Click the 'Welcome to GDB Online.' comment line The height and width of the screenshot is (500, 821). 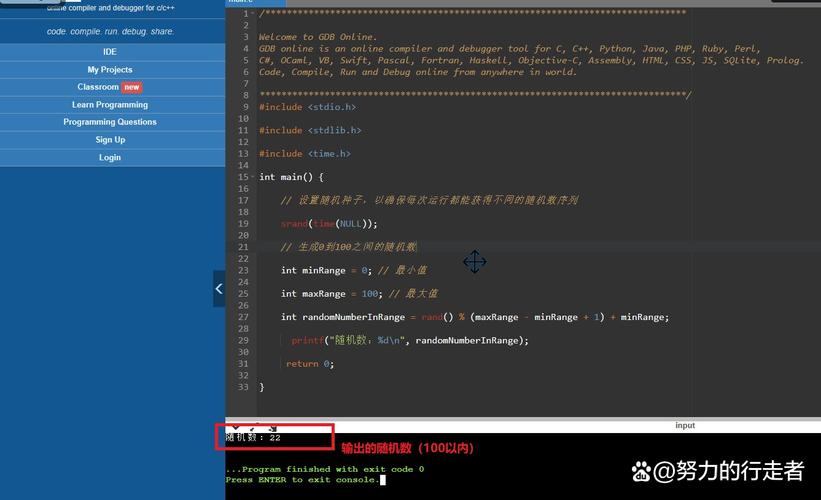(x=318, y=37)
